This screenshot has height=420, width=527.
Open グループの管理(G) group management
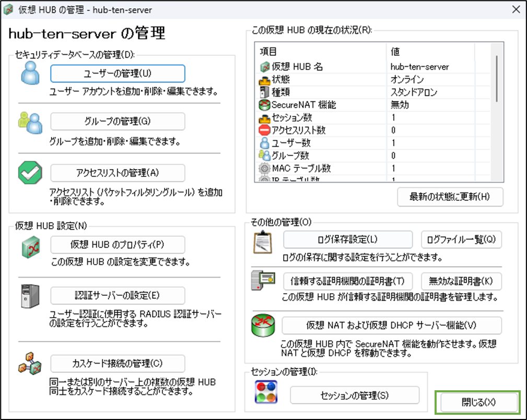coord(118,121)
